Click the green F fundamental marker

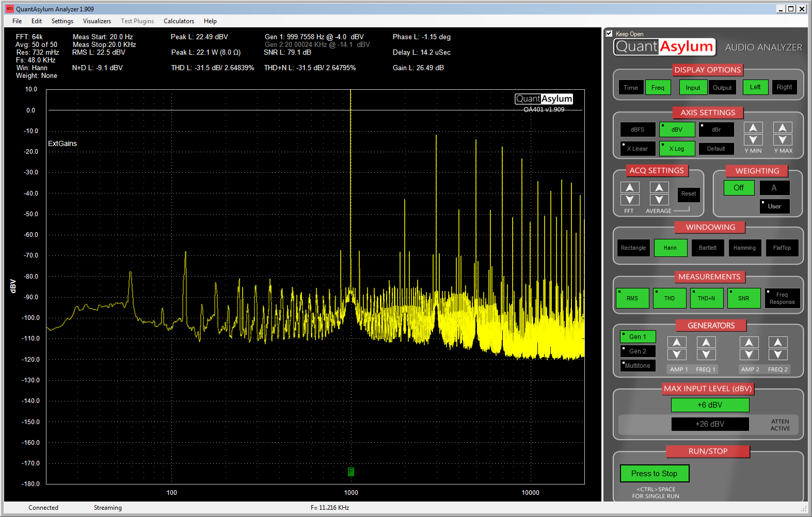tap(351, 472)
